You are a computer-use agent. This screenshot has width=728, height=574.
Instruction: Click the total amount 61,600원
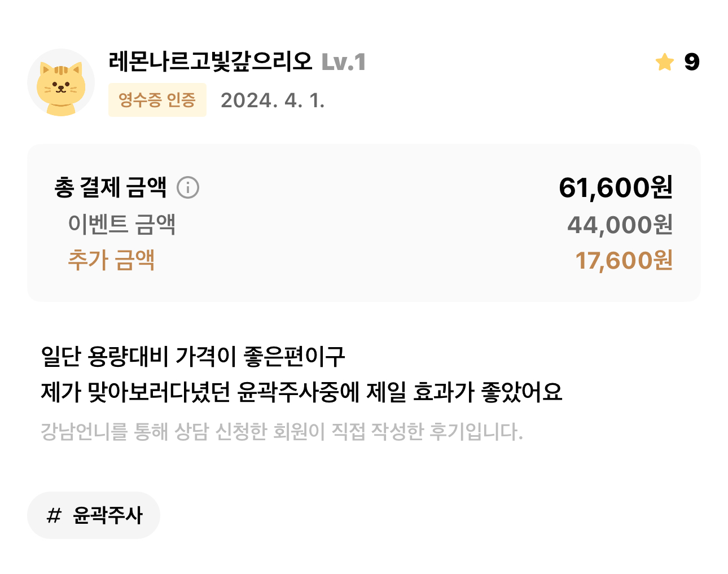[x=616, y=187]
